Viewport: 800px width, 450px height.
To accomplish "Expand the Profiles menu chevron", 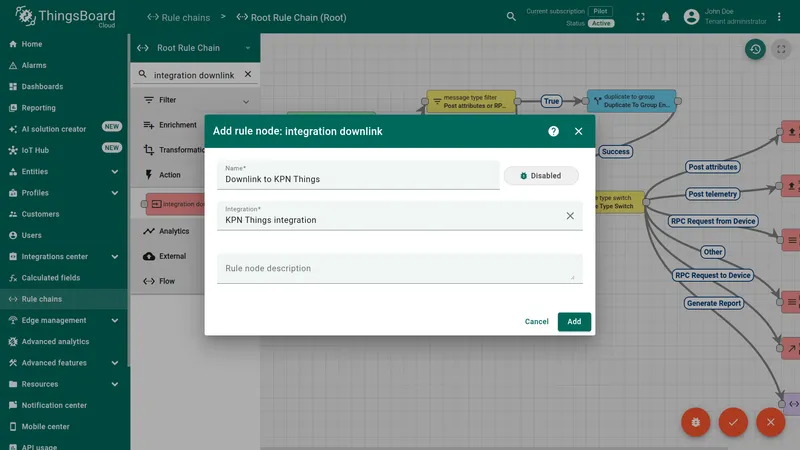I will tap(115, 193).
